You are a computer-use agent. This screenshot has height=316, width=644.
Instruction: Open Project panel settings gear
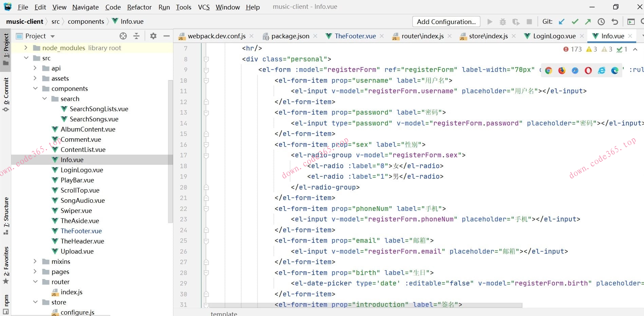coord(153,36)
